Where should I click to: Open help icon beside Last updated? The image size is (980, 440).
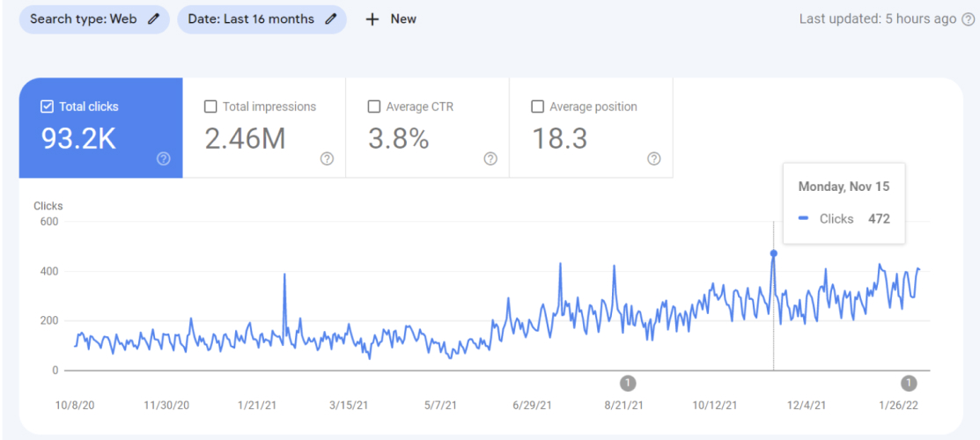(968, 19)
